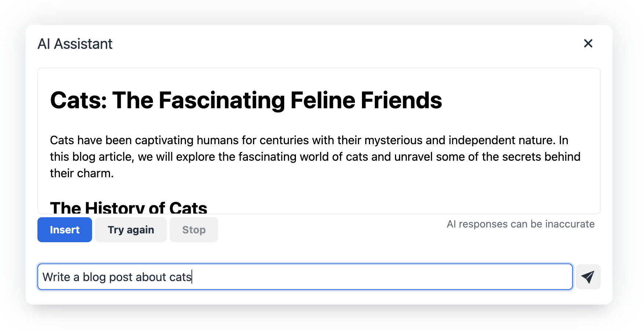Click the Try again button
This screenshot has width=644, height=331.
pyautogui.click(x=131, y=230)
